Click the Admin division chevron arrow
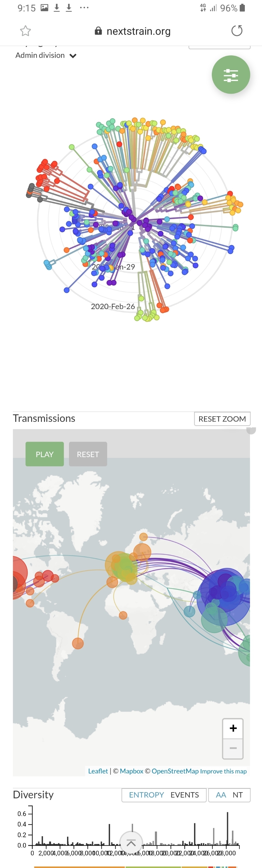This screenshot has width=262, height=868. tap(73, 56)
